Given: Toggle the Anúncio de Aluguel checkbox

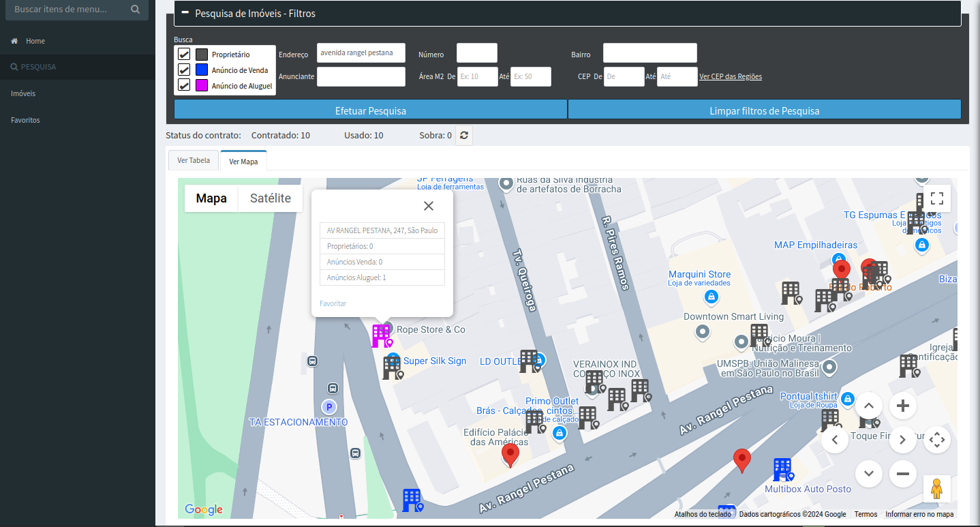Looking at the screenshot, I should coord(184,85).
